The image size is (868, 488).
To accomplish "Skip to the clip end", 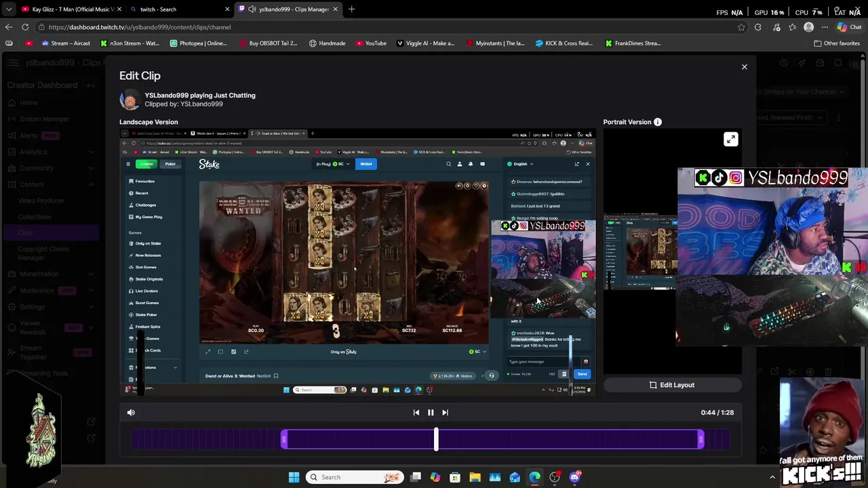I will click(x=445, y=412).
